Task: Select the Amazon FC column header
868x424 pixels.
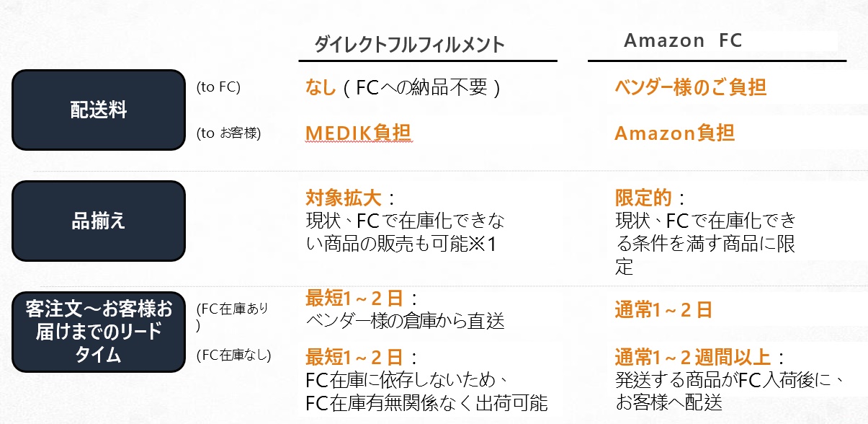Action: tap(683, 41)
